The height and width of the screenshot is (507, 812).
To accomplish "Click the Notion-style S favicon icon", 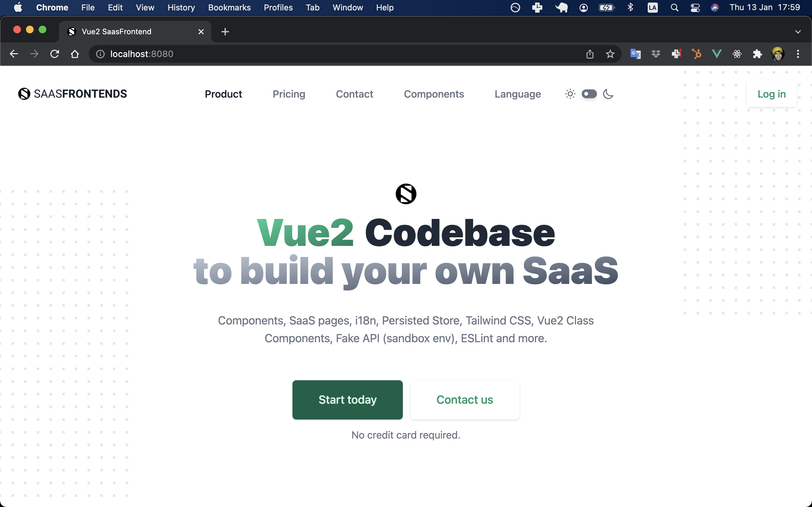I will 72,32.
